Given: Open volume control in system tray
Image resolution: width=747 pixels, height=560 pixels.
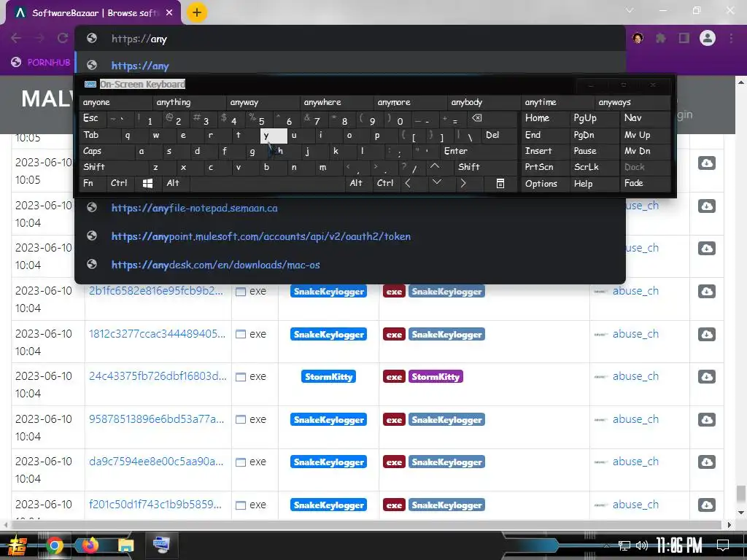Looking at the screenshot, I should [642, 545].
